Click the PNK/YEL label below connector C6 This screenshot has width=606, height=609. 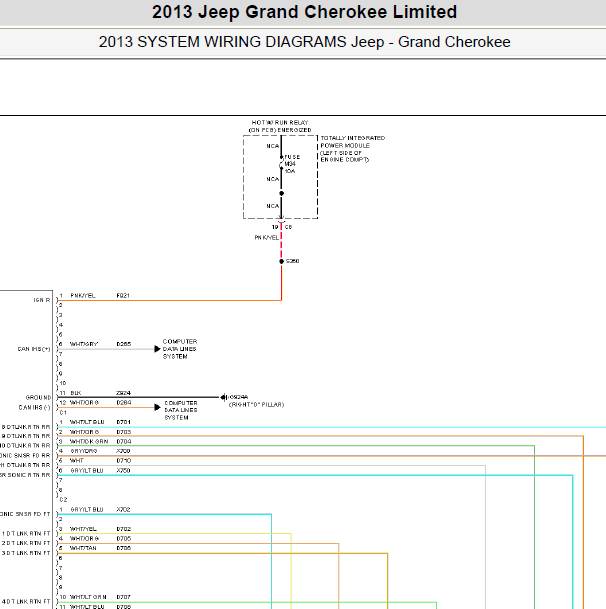pos(266,237)
